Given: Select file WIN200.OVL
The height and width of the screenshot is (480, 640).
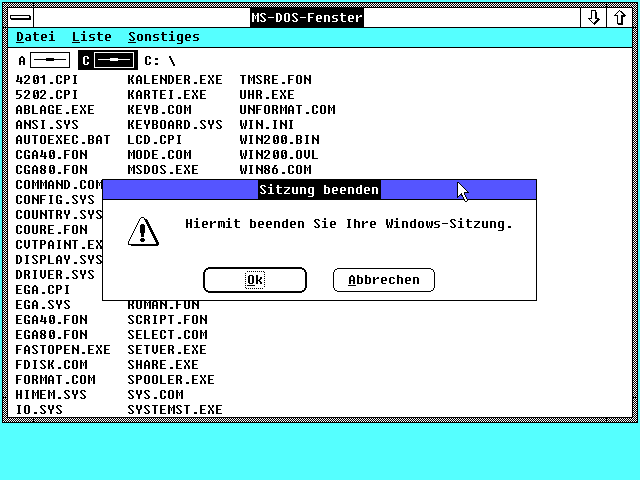Looking at the screenshot, I should 279,155.
